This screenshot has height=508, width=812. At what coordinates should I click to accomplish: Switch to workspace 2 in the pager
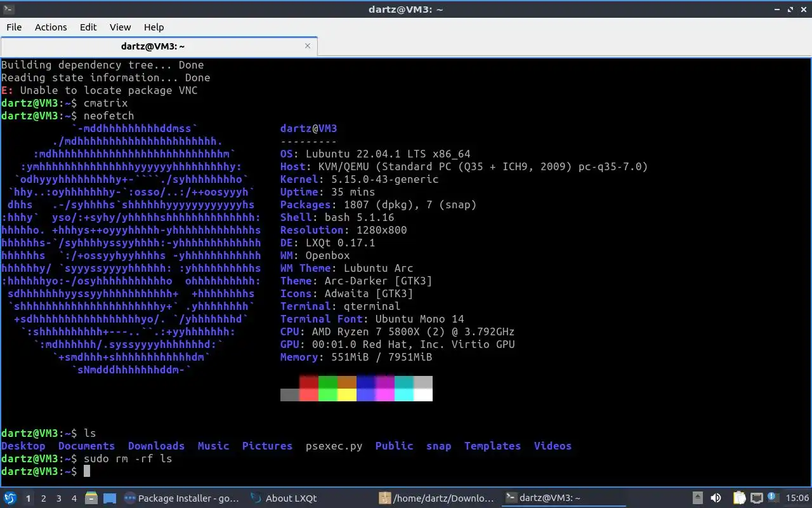pos(43,498)
